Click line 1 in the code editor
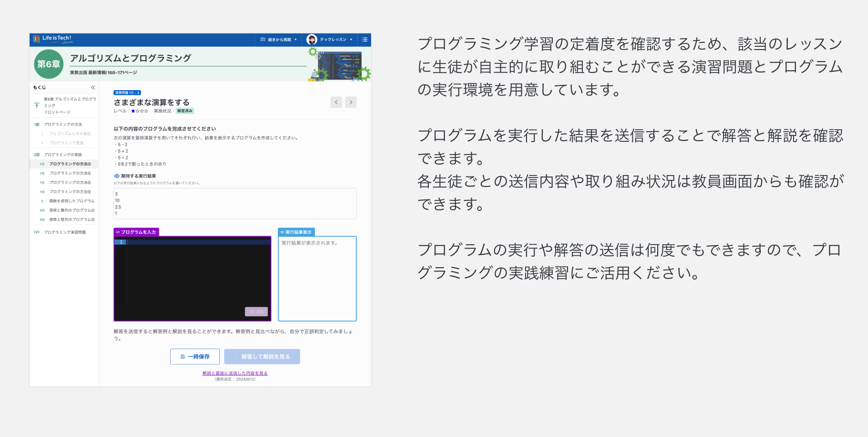 pyautogui.click(x=198, y=242)
